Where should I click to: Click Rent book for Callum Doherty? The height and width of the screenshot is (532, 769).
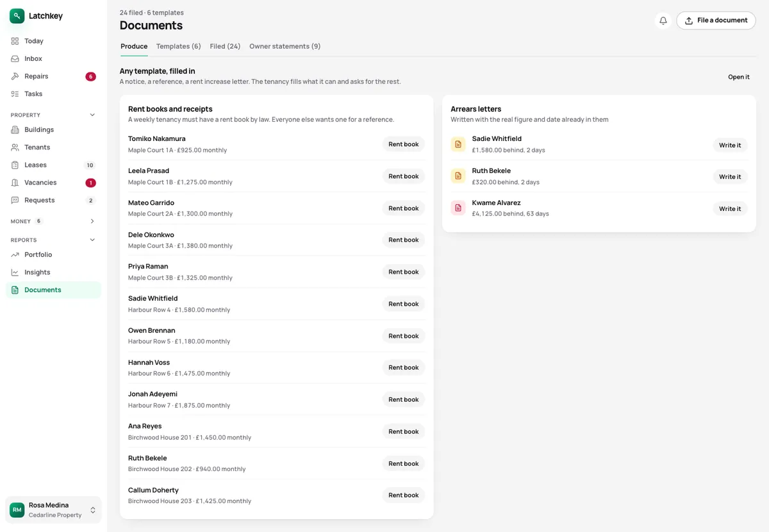tap(404, 495)
